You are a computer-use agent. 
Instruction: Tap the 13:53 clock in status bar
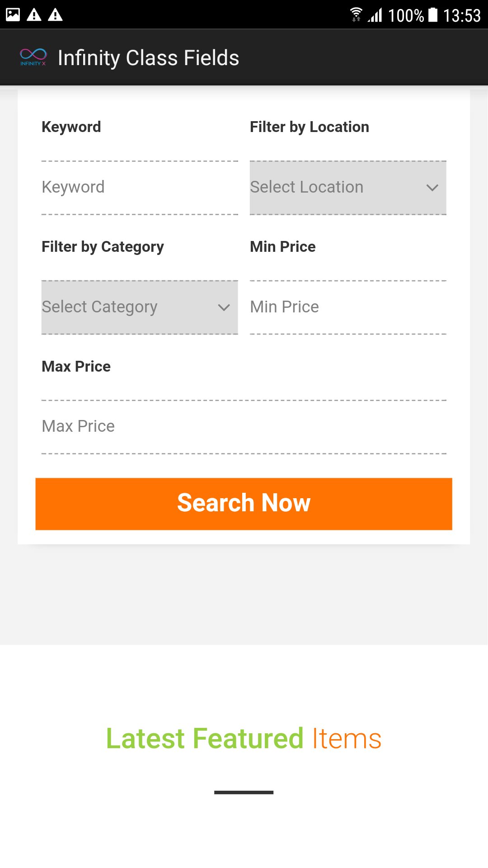(x=461, y=16)
